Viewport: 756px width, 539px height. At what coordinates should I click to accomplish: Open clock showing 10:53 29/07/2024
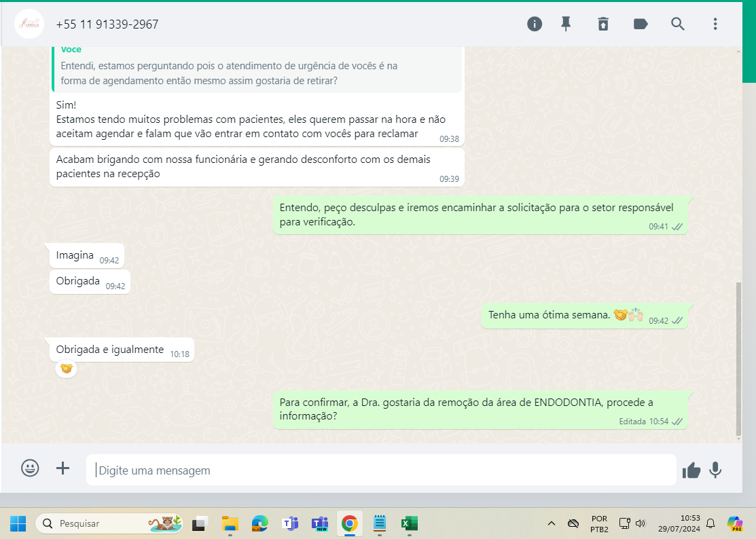(x=679, y=523)
